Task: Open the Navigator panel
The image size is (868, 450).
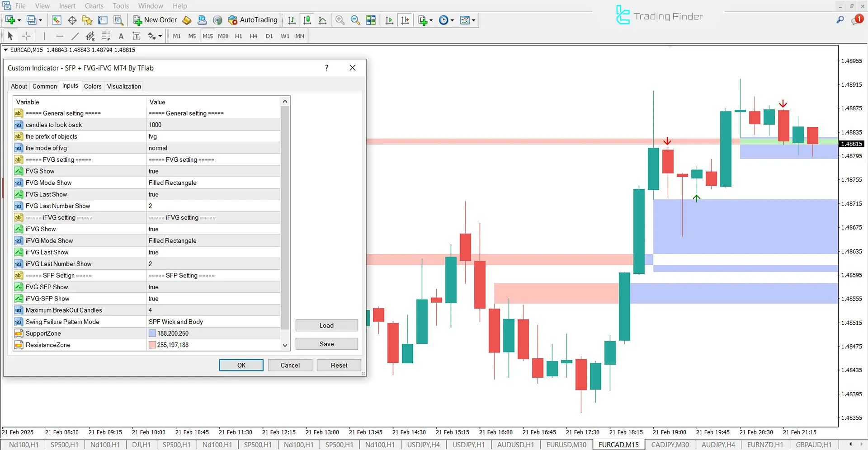Action: point(87,20)
